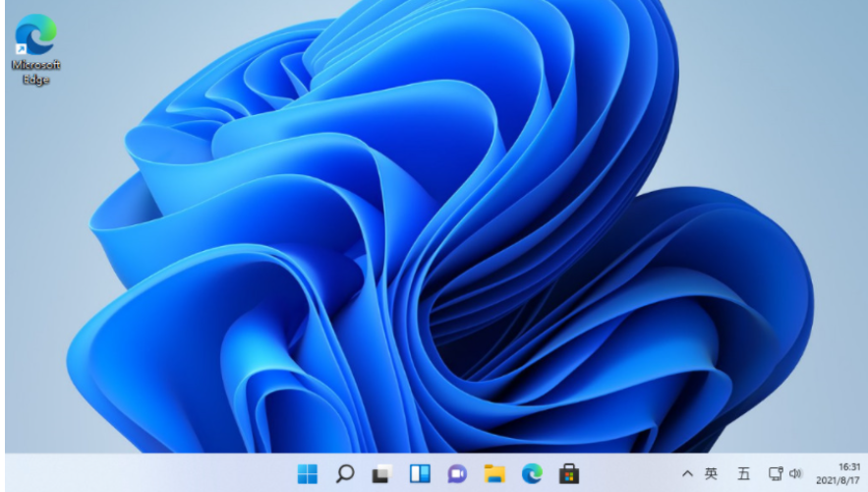Launch Teams Chat from the taskbar

tap(457, 473)
